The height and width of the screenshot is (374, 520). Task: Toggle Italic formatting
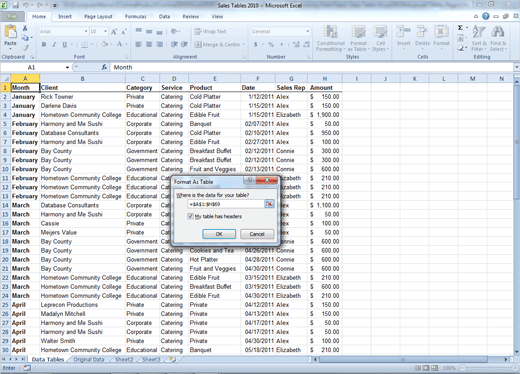pos(54,44)
